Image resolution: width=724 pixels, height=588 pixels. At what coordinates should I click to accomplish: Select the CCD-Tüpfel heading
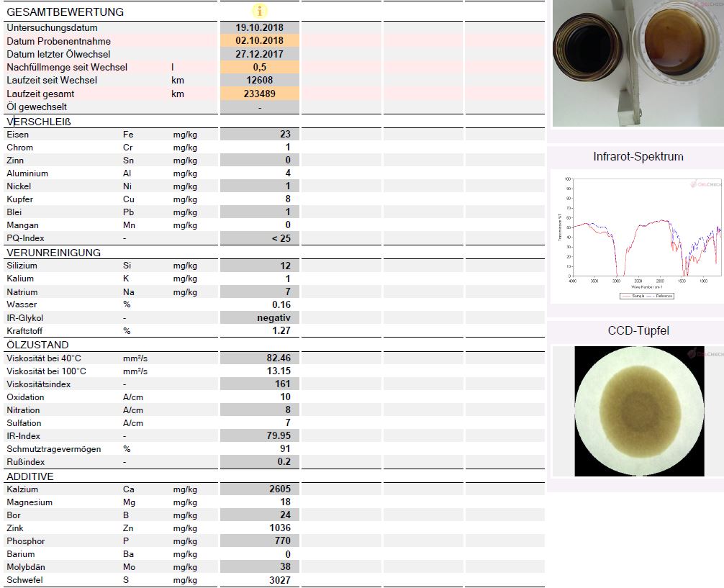(638, 331)
